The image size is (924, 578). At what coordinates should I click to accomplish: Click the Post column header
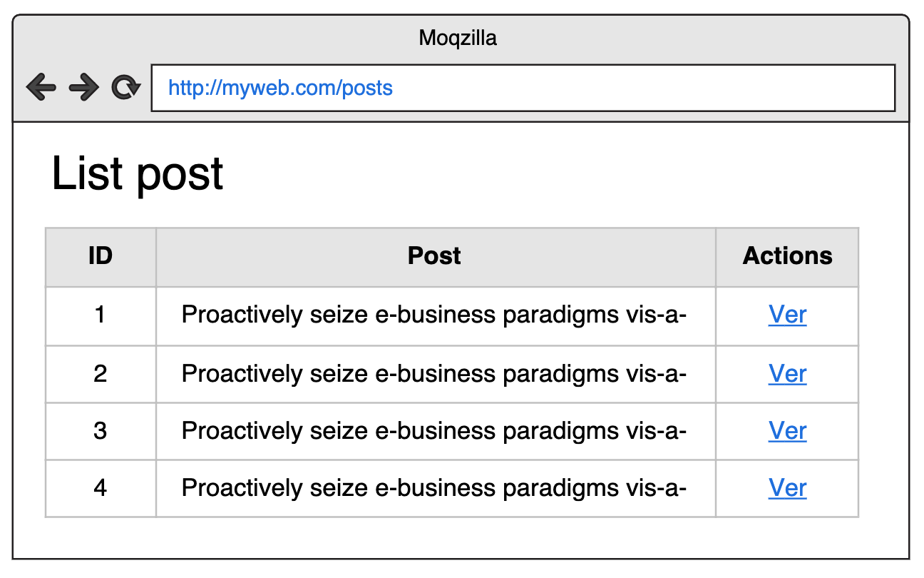pos(434,256)
